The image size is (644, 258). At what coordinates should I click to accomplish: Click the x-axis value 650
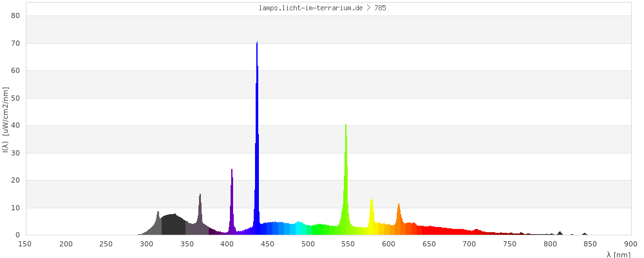click(x=429, y=244)
